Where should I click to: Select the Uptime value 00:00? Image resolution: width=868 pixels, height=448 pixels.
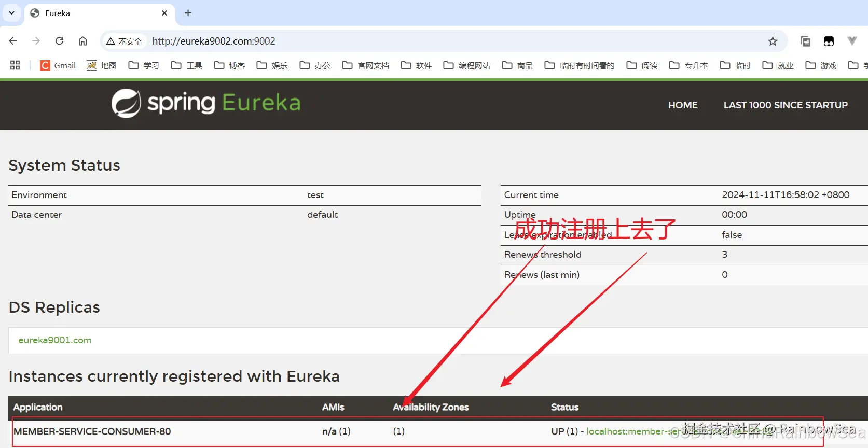(734, 215)
